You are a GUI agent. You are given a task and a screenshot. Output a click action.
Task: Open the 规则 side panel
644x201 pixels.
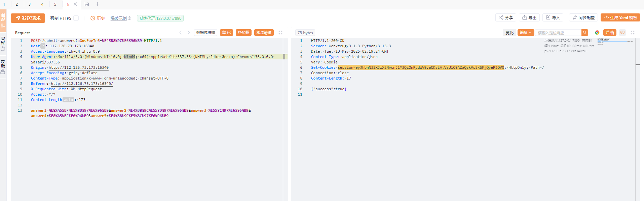(x=3, y=44)
